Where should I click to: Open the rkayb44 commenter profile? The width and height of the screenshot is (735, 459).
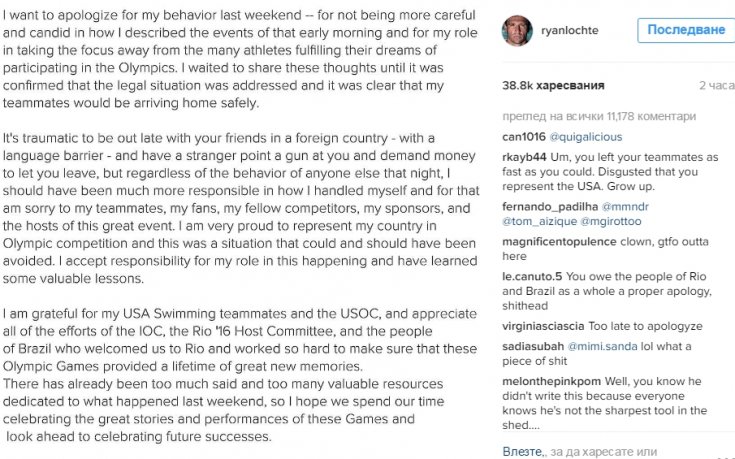[x=524, y=157]
